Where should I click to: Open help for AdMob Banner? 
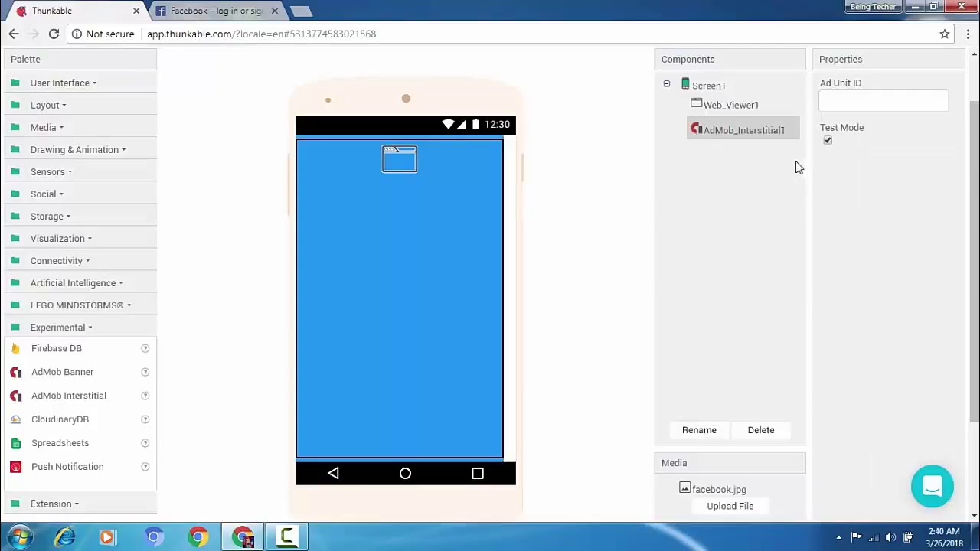(145, 372)
